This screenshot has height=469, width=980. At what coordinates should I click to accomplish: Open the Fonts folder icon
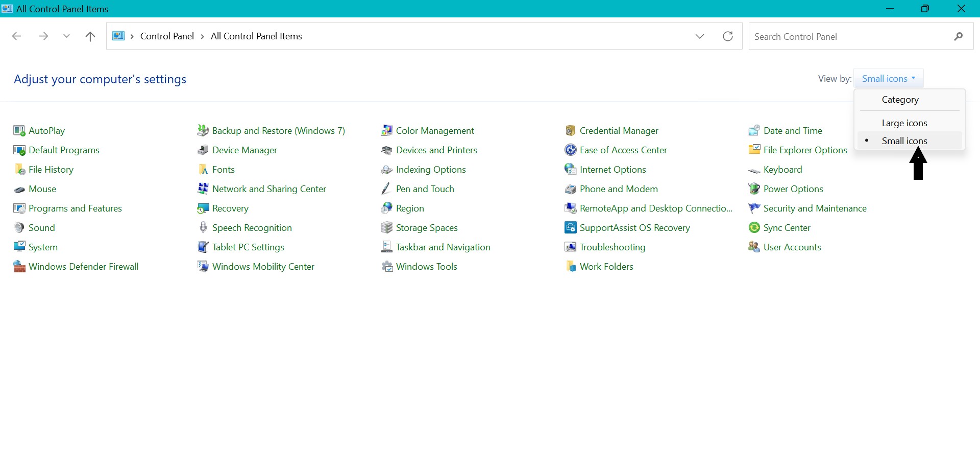tap(203, 170)
